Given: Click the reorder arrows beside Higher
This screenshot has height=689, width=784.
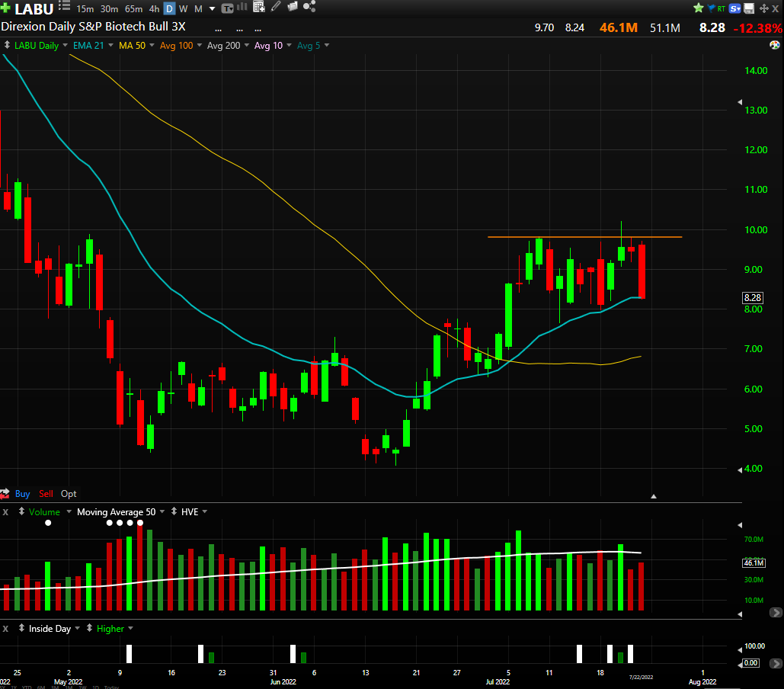Looking at the screenshot, I should [89, 628].
